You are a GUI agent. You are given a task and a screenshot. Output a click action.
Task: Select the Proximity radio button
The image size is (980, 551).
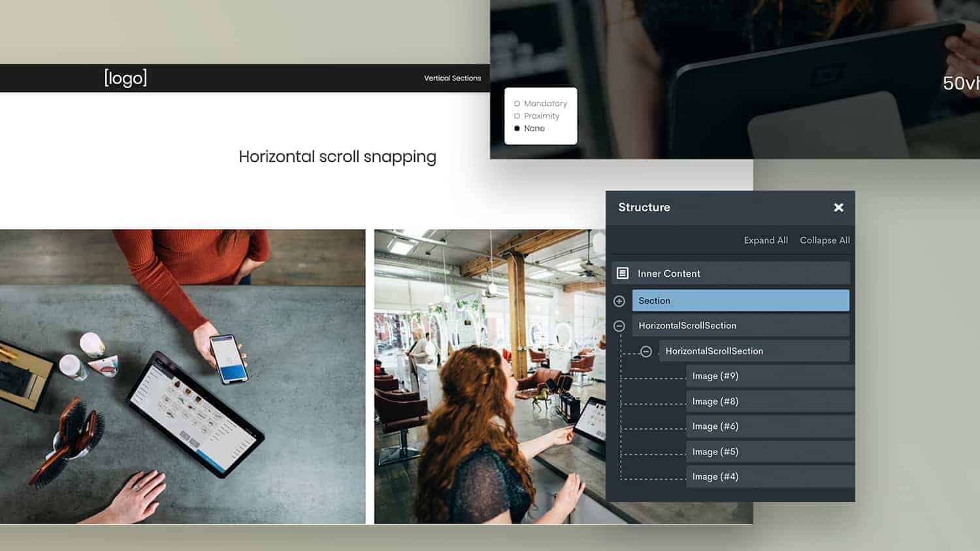517,116
